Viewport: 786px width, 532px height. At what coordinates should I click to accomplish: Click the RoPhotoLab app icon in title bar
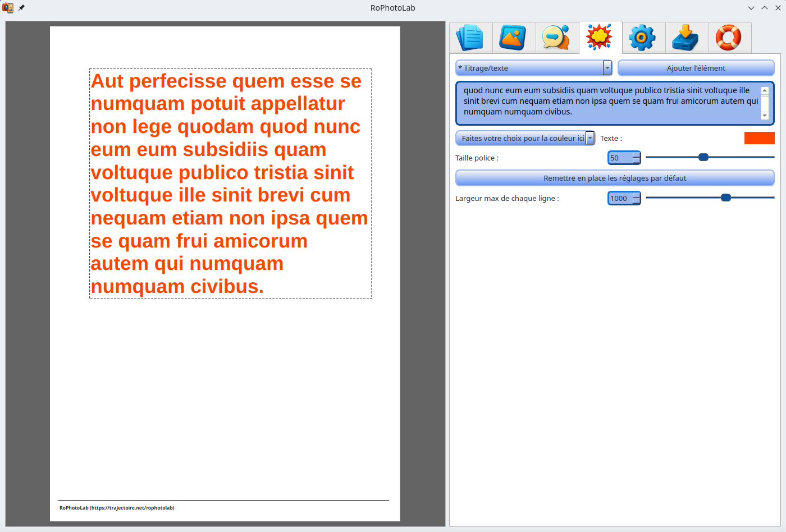point(8,8)
